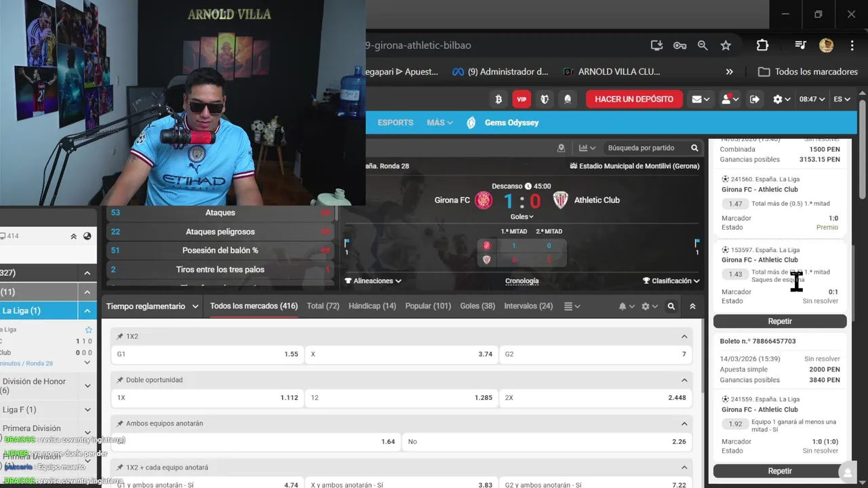Open the Todos los marcadores folder

pos(808,72)
